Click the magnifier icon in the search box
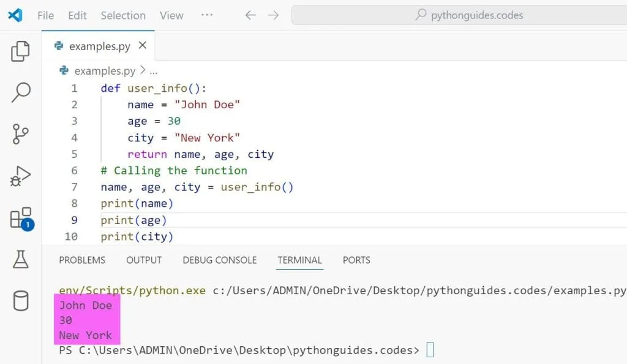 (421, 15)
